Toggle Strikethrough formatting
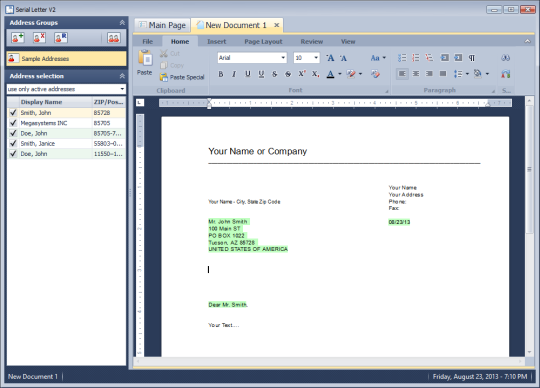 pos(274,74)
